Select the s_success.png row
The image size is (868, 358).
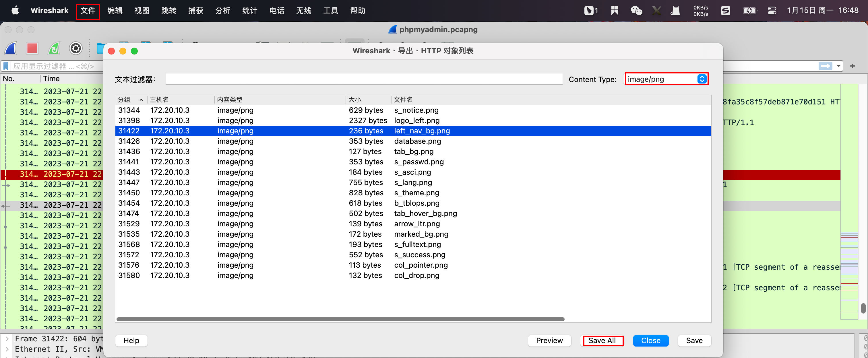point(413,255)
